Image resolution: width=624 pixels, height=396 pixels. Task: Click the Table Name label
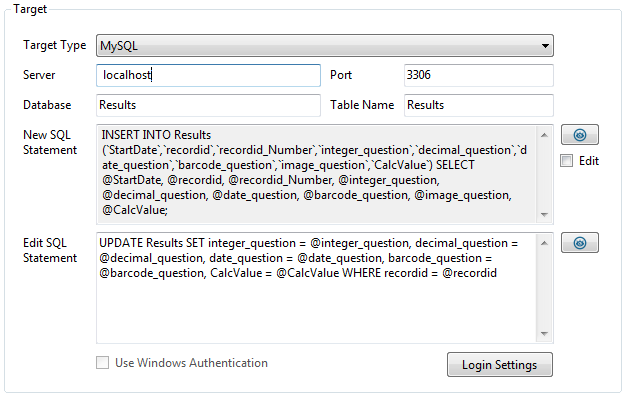point(362,105)
